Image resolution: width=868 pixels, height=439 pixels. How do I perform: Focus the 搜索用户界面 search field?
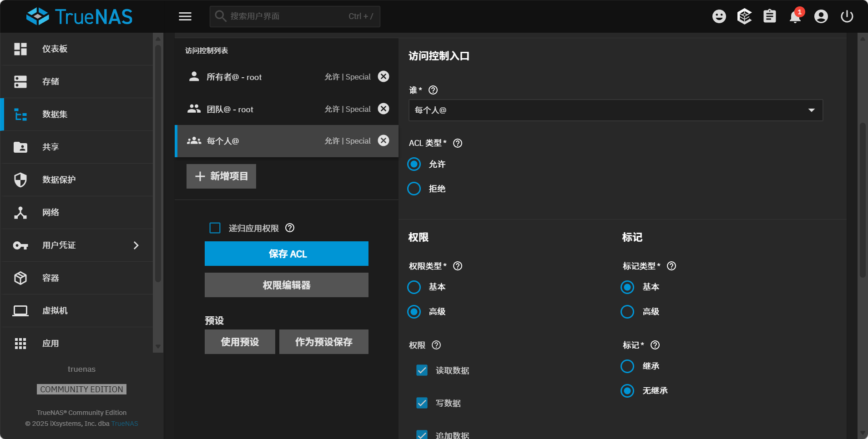click(287, 16)
